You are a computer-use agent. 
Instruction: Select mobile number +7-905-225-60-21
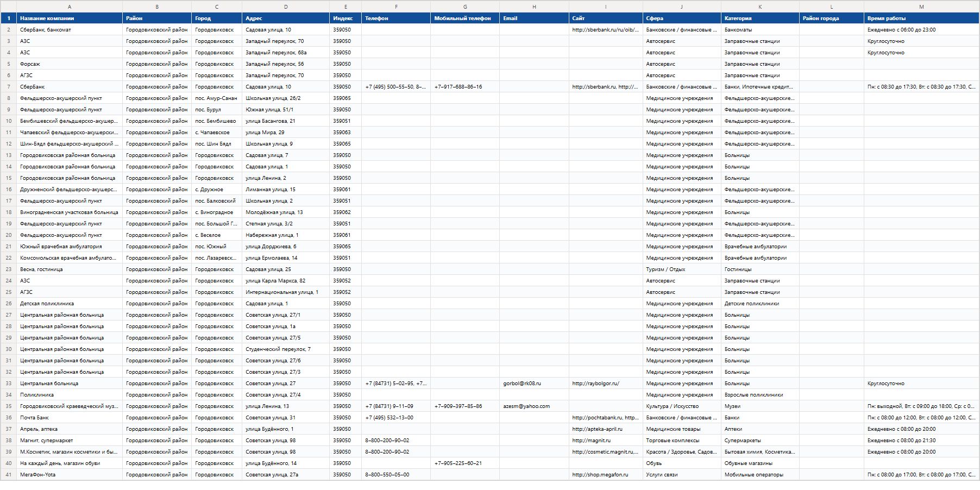(x=465, y=463)
